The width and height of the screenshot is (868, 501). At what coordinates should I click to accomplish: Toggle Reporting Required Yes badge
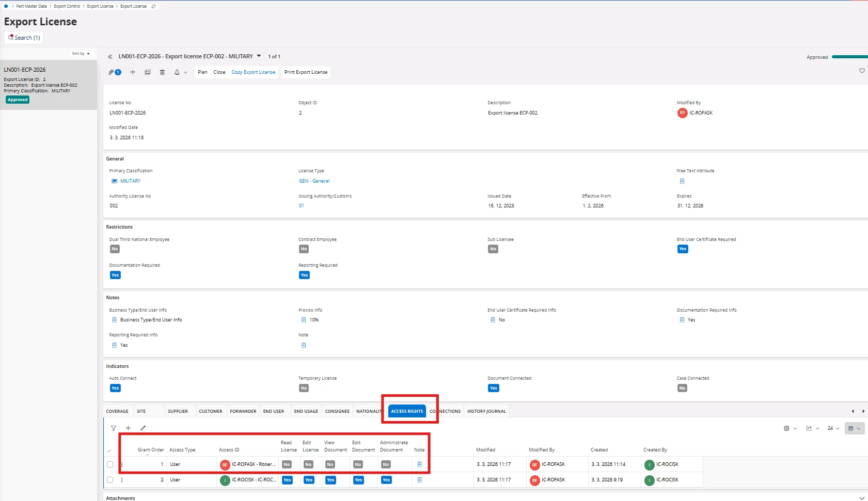(x=305, y=275)
